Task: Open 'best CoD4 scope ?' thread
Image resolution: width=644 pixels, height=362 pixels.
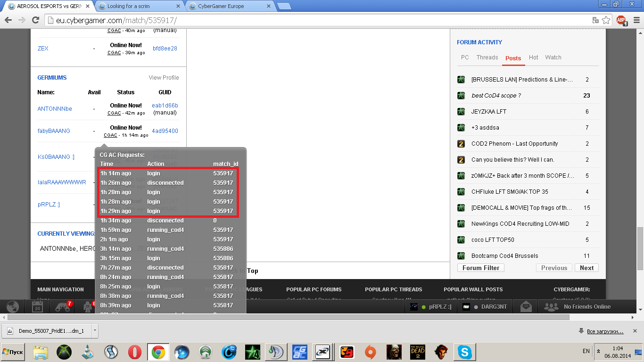Action: click(496, 96)
